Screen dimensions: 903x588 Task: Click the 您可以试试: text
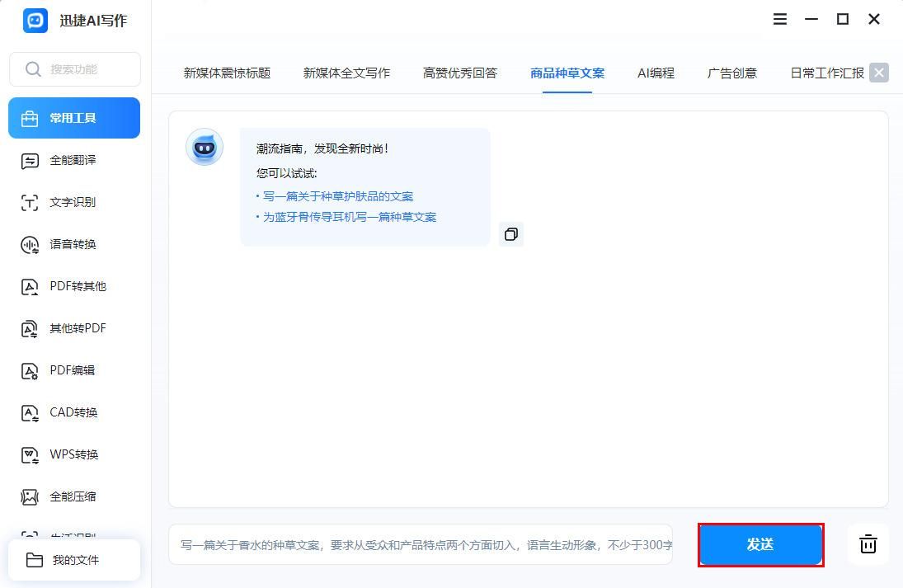(287, 173)
